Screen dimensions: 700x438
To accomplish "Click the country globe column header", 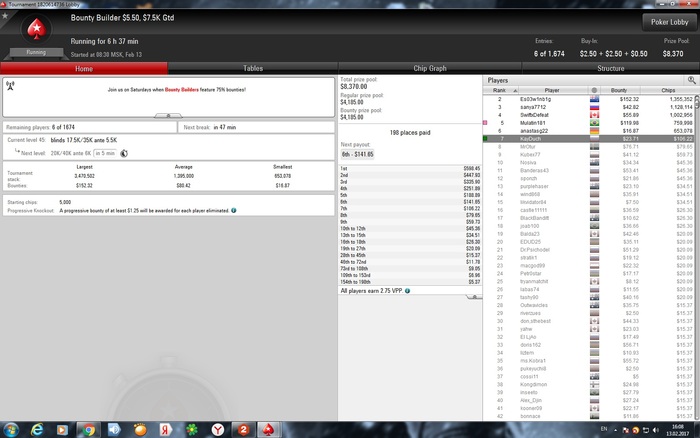I will pos(594,90).
